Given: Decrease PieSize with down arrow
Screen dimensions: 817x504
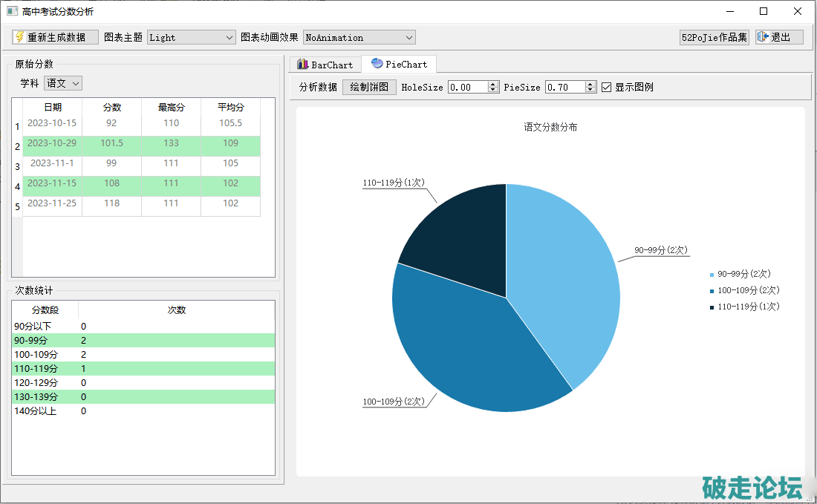Looking at the screenshot, I should 590,90.
